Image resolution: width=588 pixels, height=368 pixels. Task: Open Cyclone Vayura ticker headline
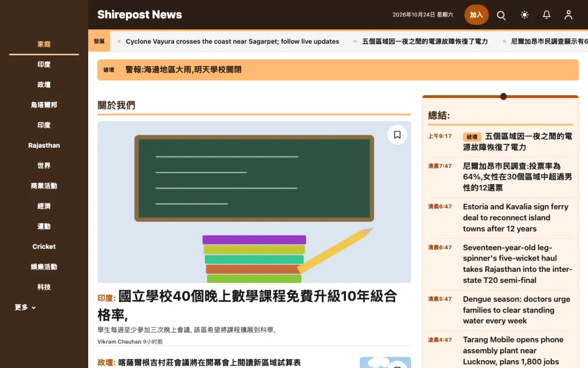click(x=232, y=41)
